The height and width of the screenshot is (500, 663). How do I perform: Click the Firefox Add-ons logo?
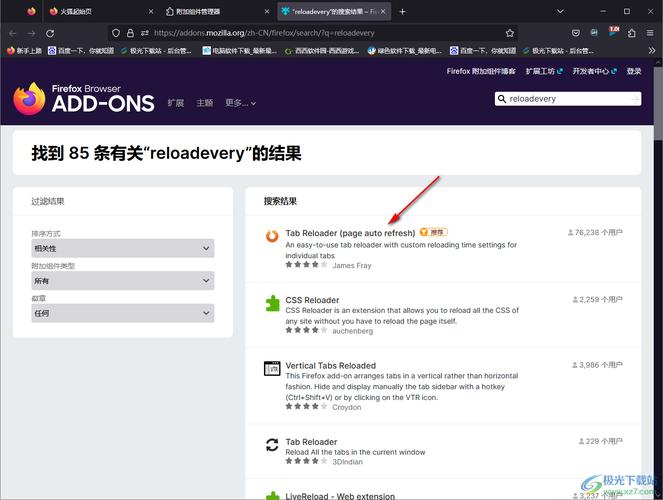tap(84, 99)
